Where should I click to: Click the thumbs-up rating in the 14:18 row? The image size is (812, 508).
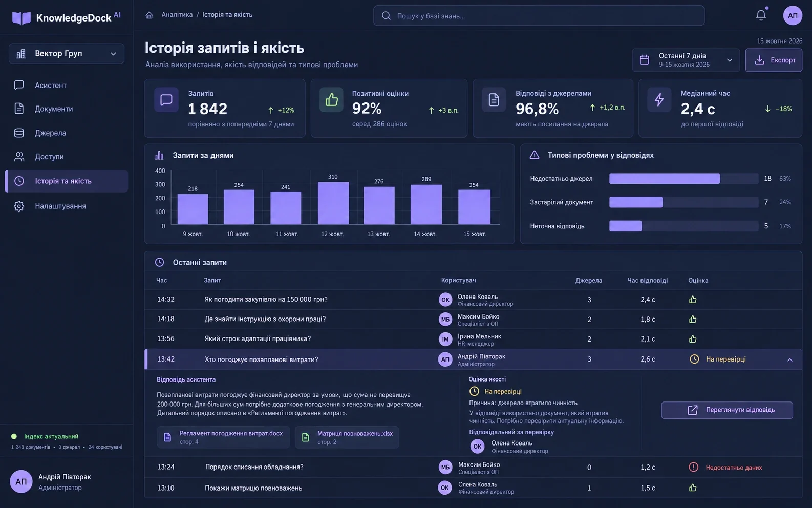pos(693,319)
